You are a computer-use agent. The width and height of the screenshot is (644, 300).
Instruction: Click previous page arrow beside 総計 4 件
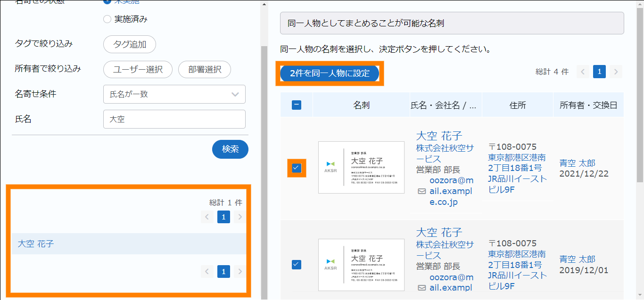click(x=583, y=72)
